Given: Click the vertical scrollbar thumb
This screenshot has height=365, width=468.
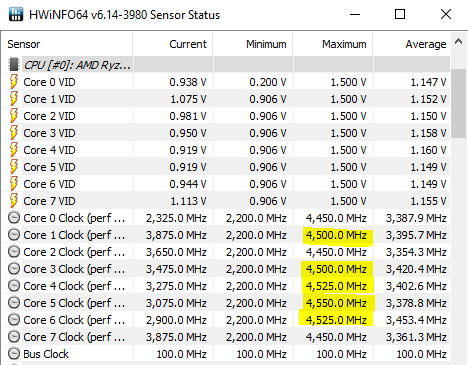Looking at the screenshot, I should point(459,103).
